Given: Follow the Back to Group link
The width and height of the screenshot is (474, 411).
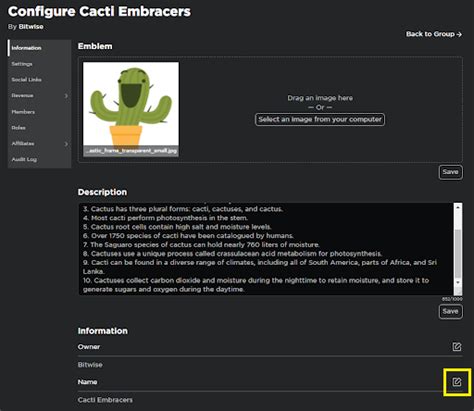Looking at the screenshot, I should (434, 34).
